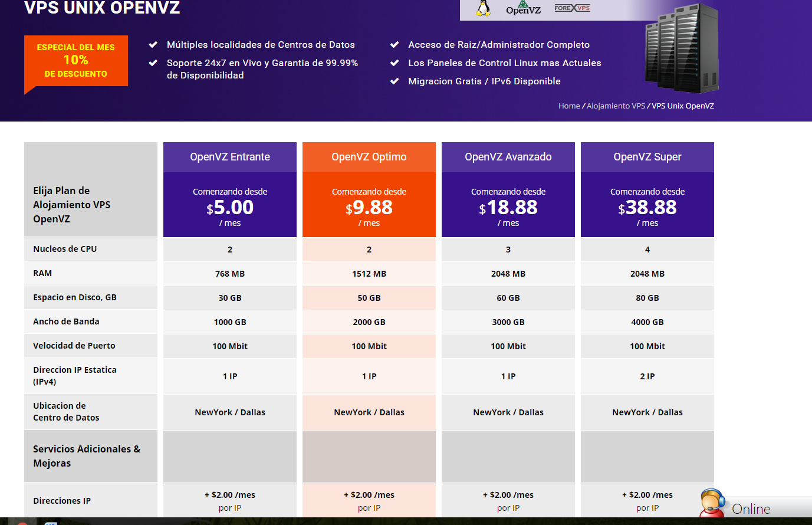Click the OpenVZ logo

(523, 8)
